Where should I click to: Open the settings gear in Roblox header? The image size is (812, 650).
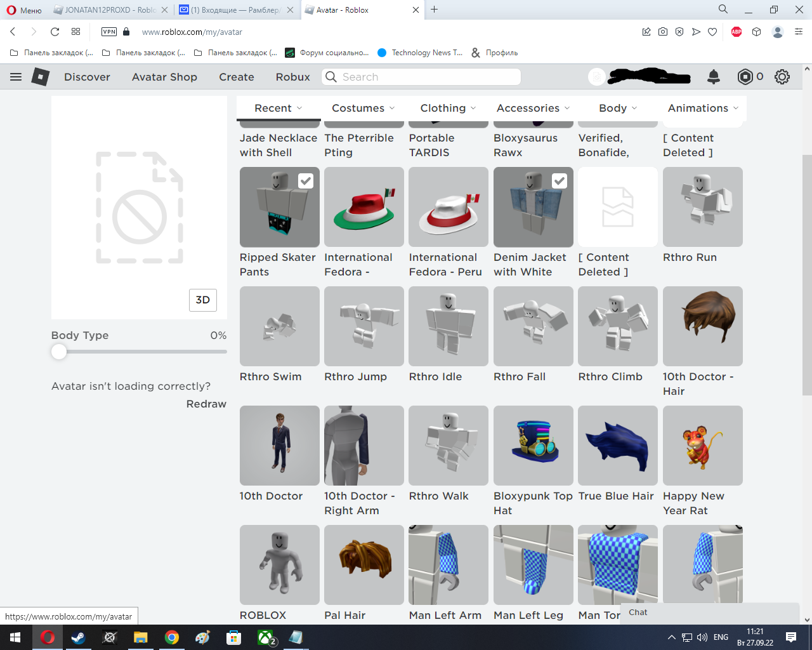tap(782, 77)
